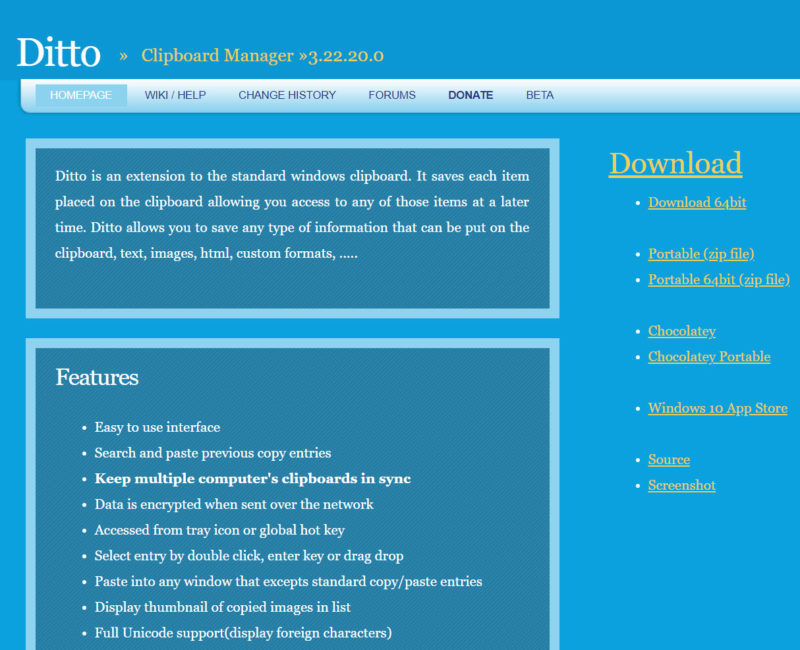Click the Clipboard Manager version subtitle
This screenshot has width=800, height=650.
(262, 56)
